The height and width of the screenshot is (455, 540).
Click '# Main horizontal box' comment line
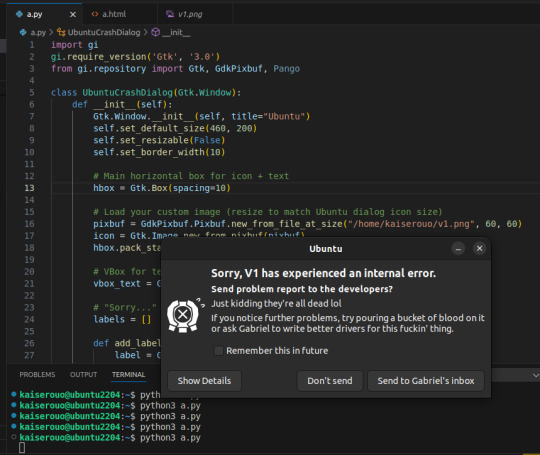pos(191,176)
